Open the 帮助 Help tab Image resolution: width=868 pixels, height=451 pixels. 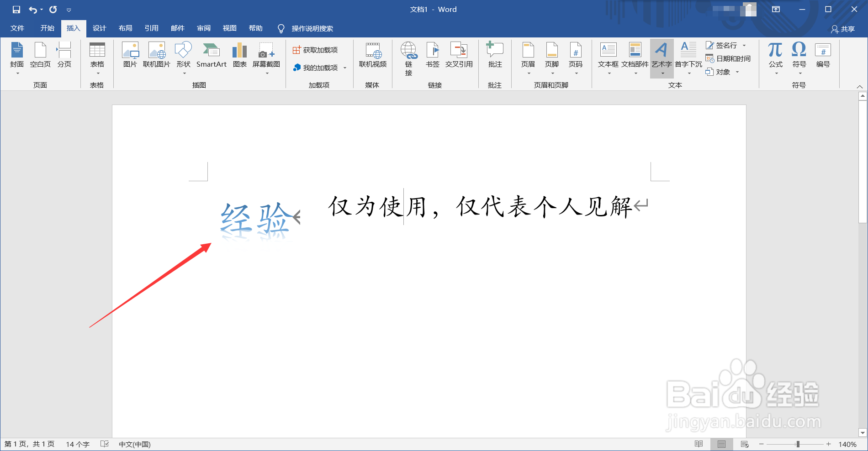pyautogui.click(x=255, y=28)
